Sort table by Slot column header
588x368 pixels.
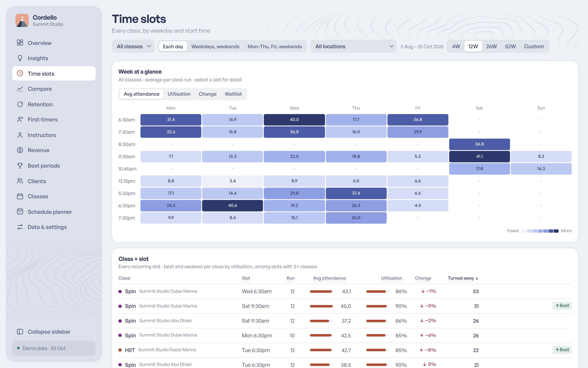[x=246, y=278]
